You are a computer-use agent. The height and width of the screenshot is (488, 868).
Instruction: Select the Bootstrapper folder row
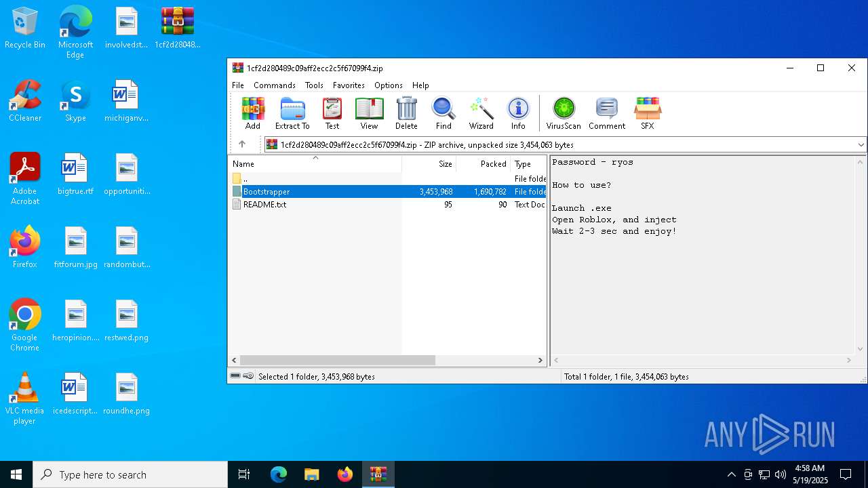(x=387, y=192)
